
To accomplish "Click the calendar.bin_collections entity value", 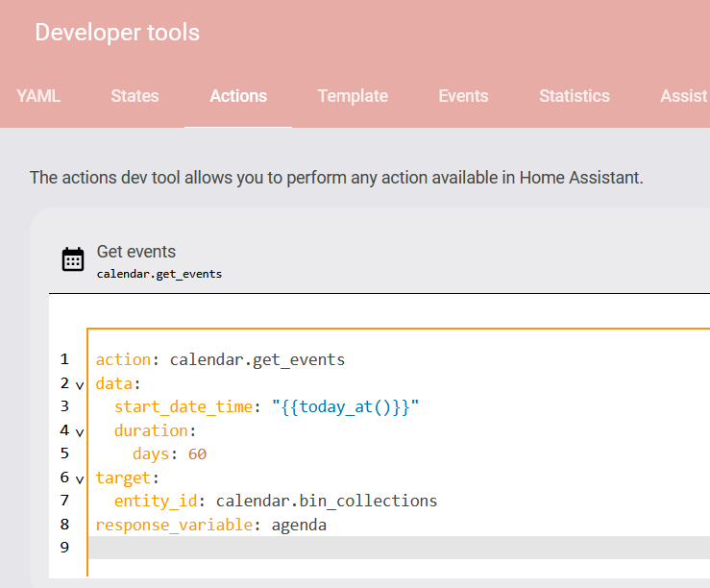I will [326, 501].
